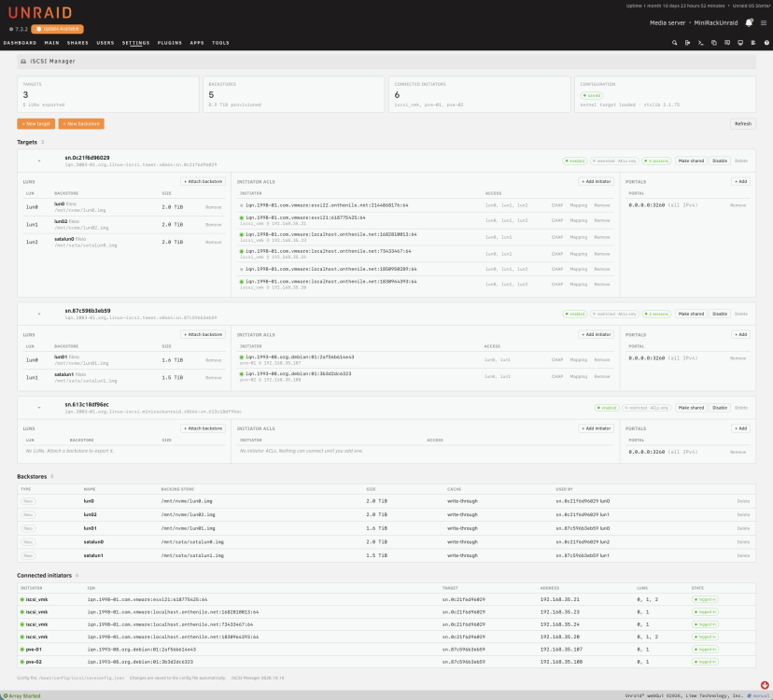Disable target sn.87c596b3eb59
Viewport: 773px width, 700px height.
[720, 314]
